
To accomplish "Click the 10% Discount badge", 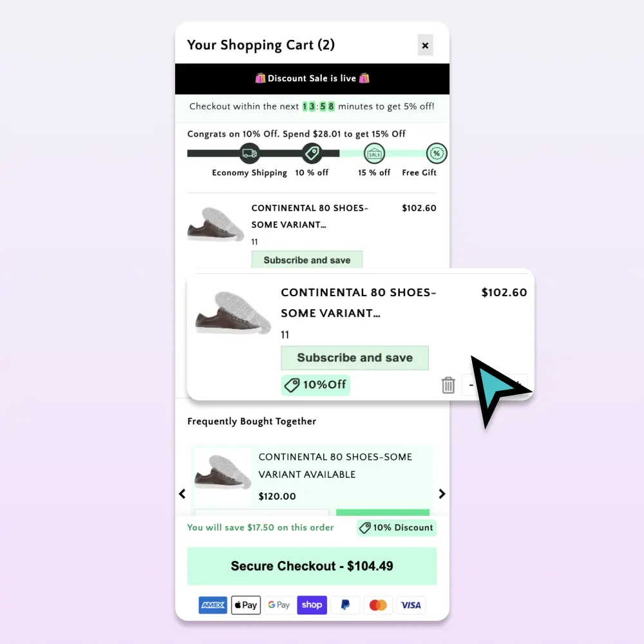I will coord(396,528).
